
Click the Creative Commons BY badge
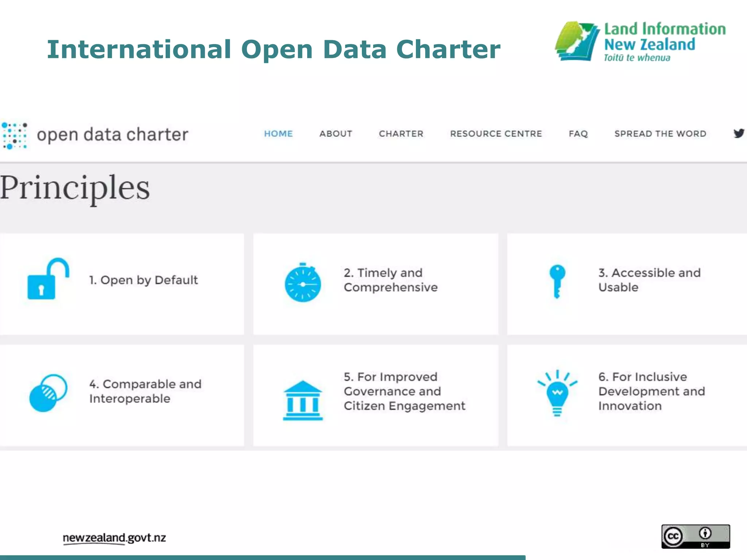click(696, 536)
